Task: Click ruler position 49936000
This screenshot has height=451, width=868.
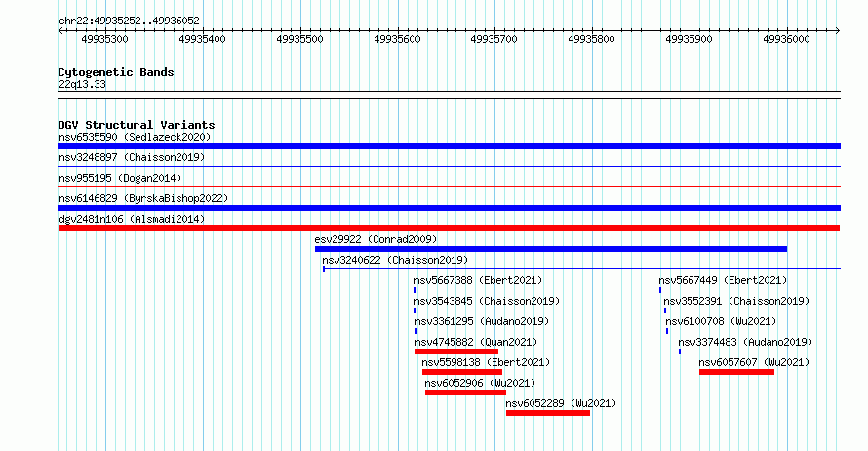Action: (787, 39)
